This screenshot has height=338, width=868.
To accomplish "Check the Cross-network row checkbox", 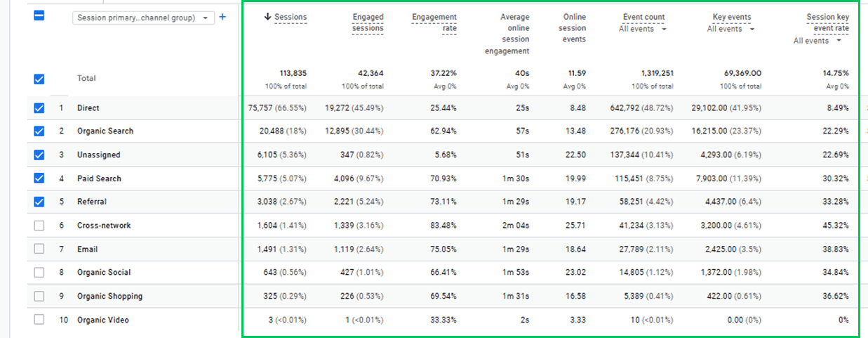I will 39,226.
